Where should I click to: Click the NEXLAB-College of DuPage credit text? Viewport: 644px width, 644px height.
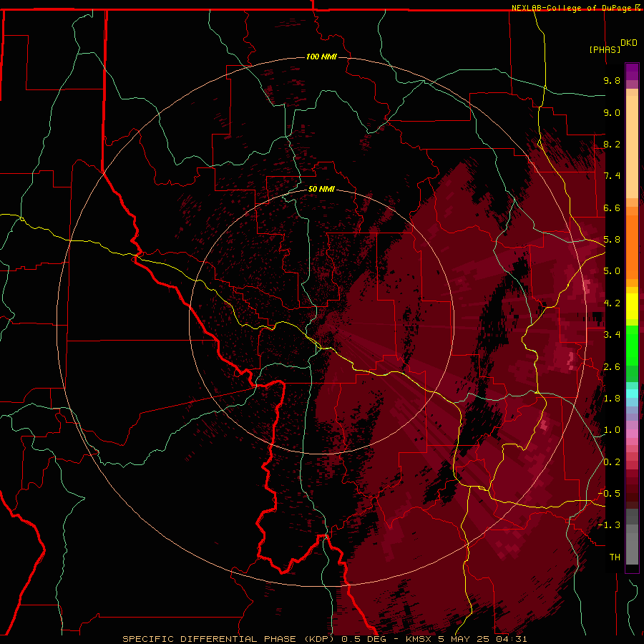point(572,8)
